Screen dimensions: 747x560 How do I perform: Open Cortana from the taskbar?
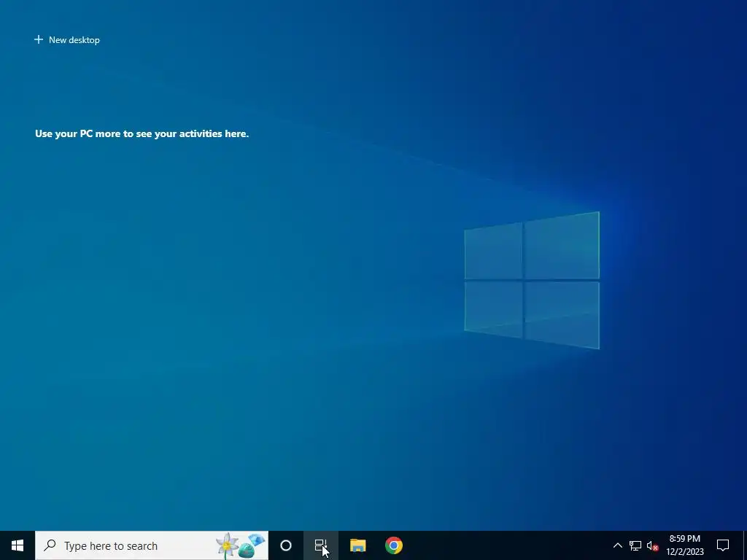(286, 545)
